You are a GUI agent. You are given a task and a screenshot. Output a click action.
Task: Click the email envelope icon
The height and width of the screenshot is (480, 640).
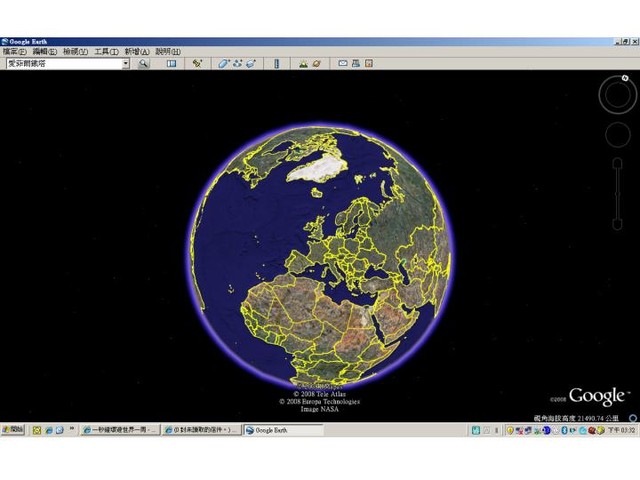pos(343,63)
